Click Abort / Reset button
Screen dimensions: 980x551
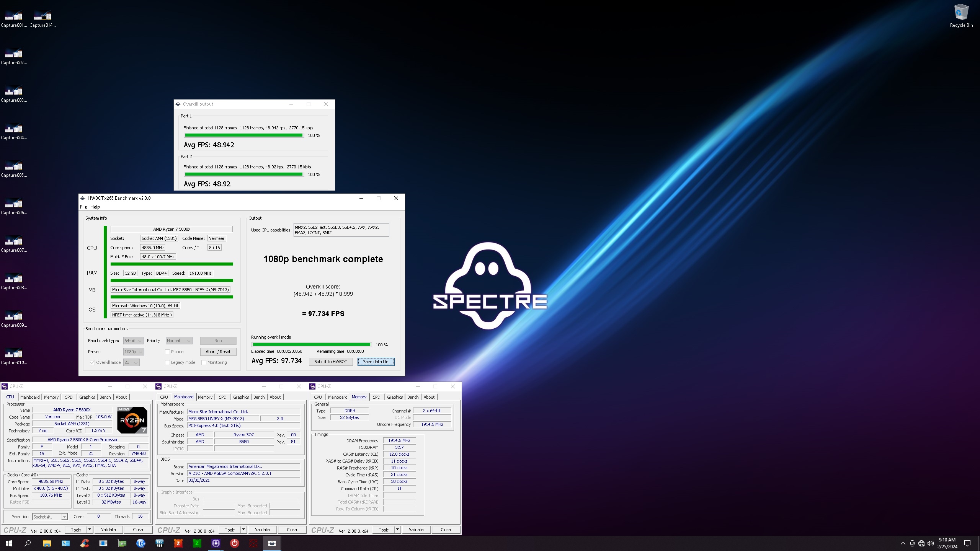tap(218, 352)
